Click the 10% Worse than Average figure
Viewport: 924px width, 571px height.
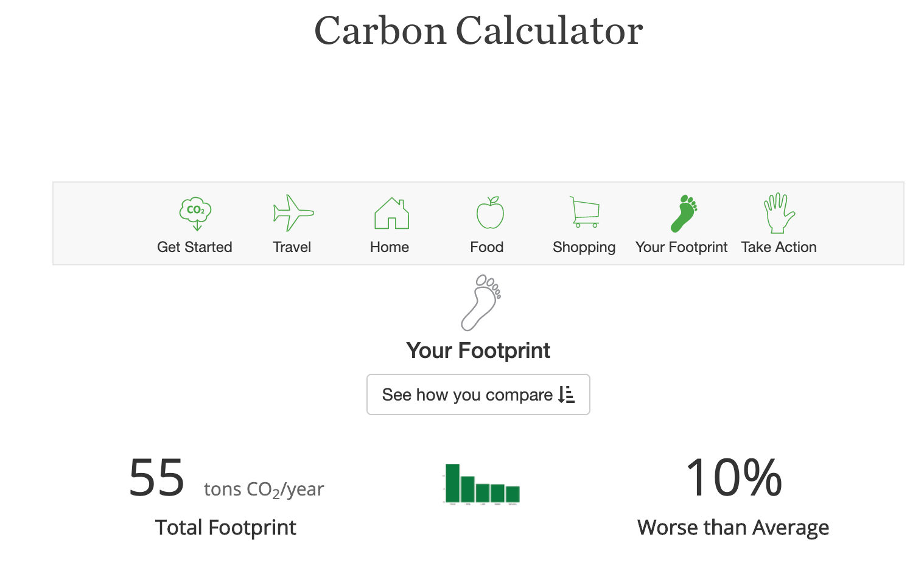pyautogui.click(x=734, y=478)
